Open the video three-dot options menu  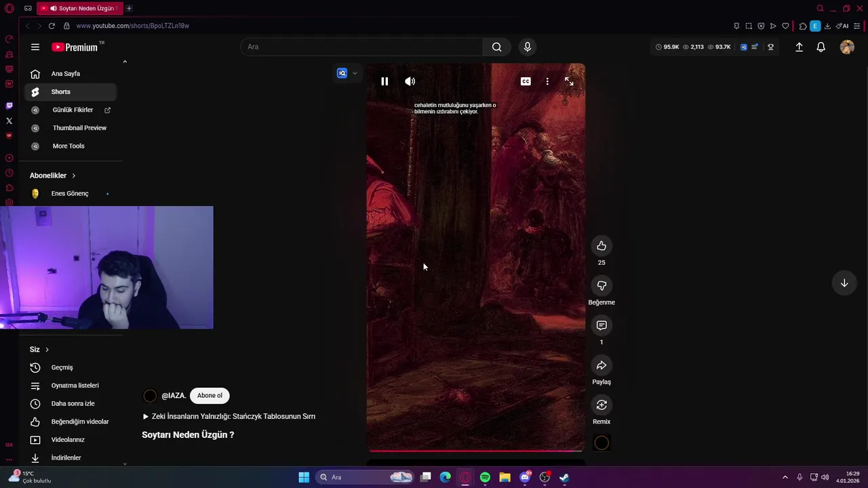(547, 81)
